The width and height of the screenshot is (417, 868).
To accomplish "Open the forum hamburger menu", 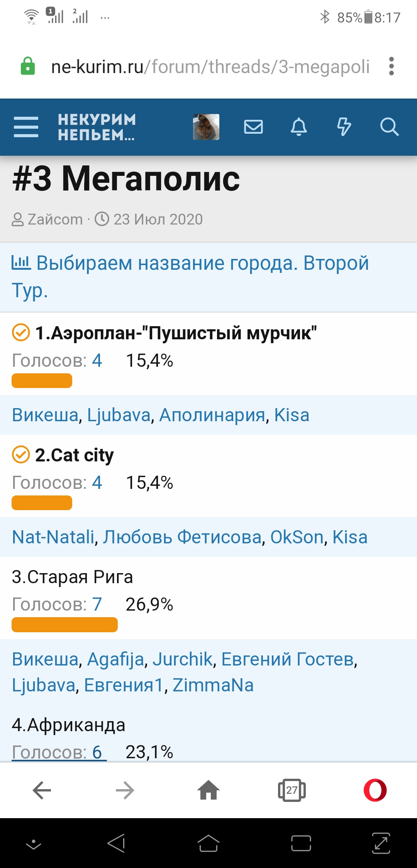I will click(x=26, y=127).
